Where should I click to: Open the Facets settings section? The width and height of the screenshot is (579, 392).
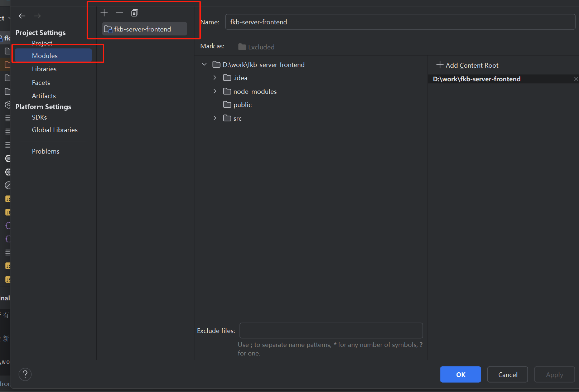(41, 83)
